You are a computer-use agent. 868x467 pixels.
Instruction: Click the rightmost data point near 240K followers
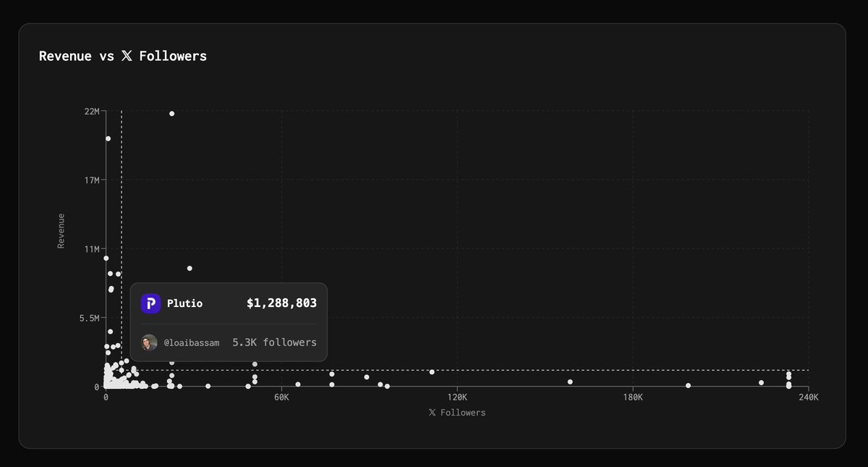788,373
